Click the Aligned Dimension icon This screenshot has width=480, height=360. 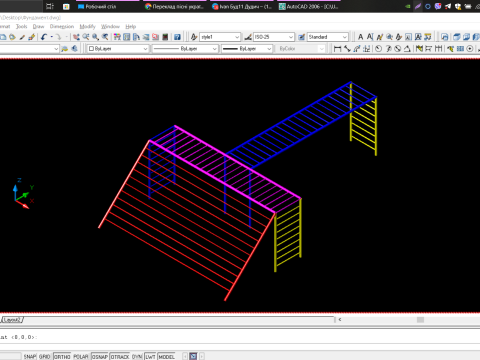[x=347, y=49]
